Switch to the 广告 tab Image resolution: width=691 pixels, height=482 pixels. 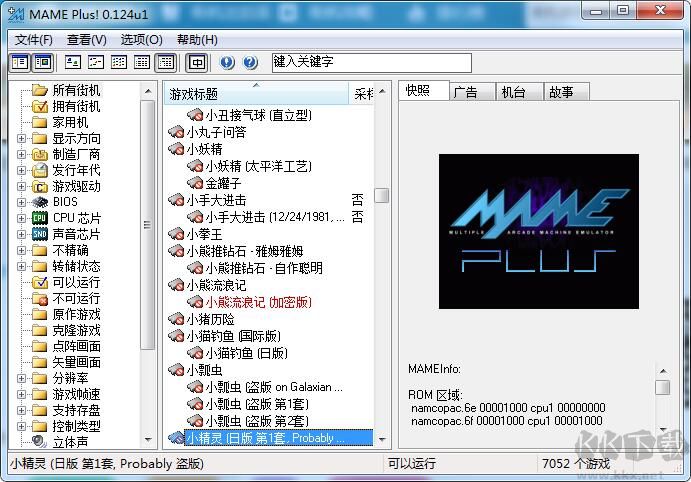[x=473, y=92]
